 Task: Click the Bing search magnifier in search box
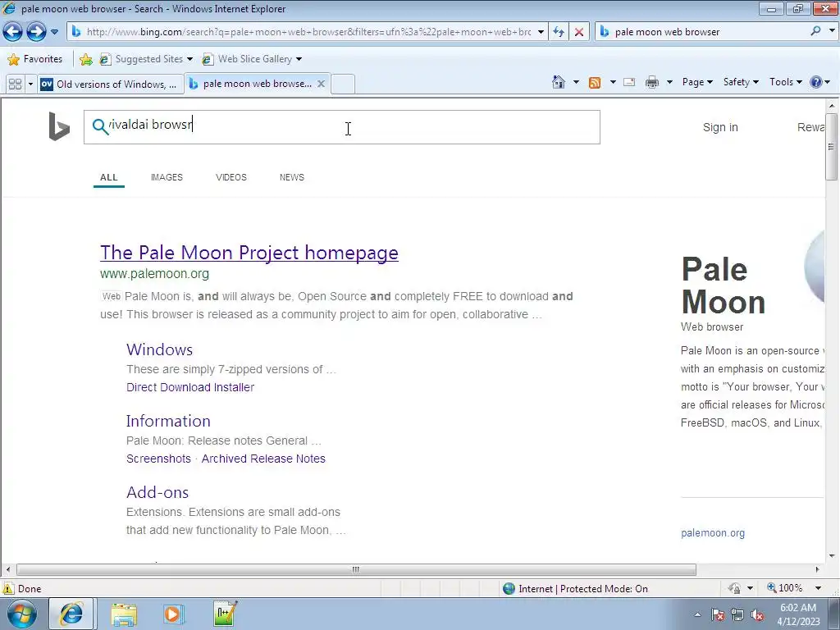[99, 126]
